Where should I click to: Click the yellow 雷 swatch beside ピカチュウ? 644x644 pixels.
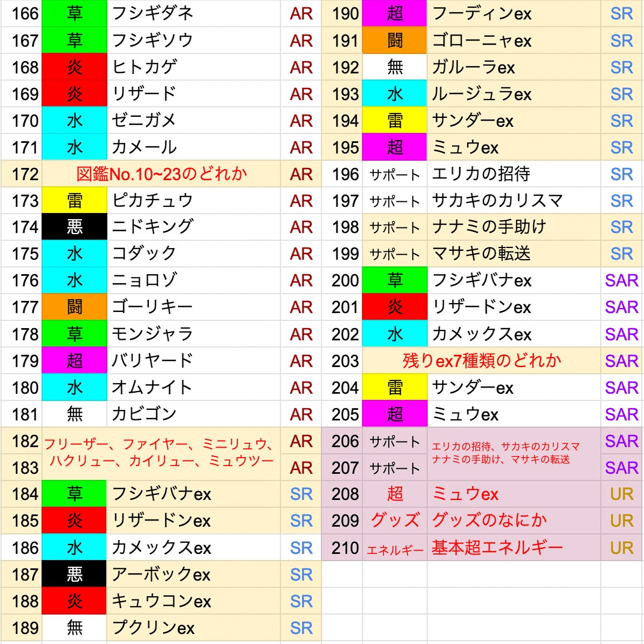pyautogui.click(x=74, y=200)
